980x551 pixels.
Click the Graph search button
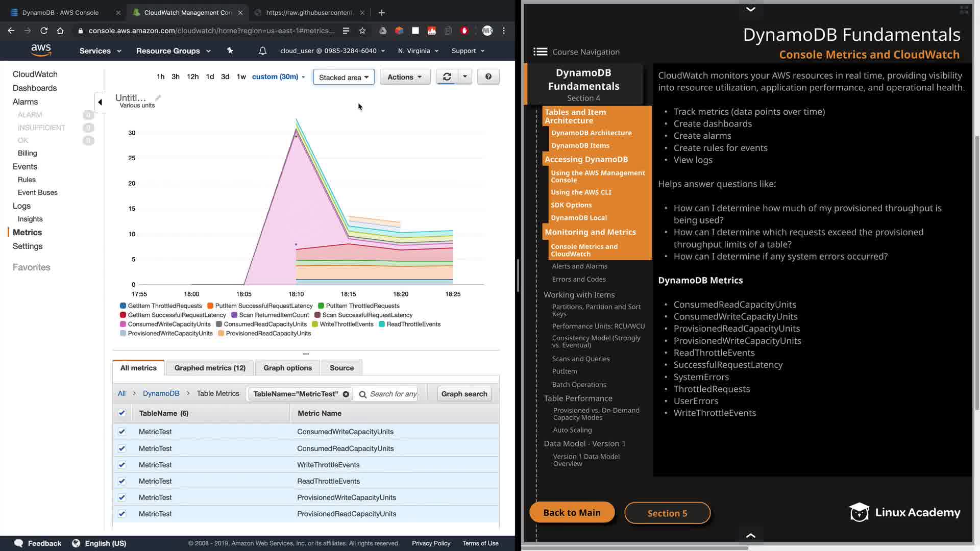[464, 394]
